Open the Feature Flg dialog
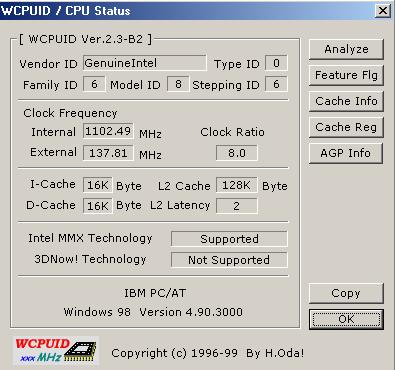This screenshot has width=395, height=370. (x=346, y=75)
